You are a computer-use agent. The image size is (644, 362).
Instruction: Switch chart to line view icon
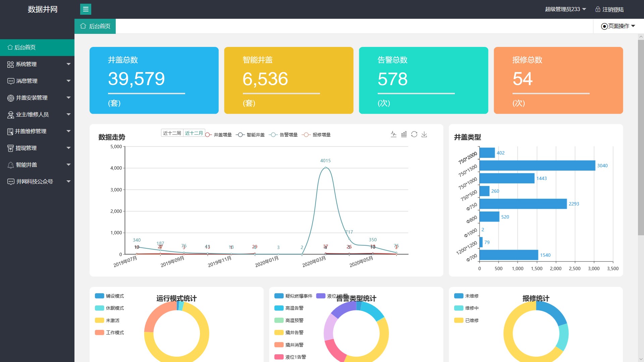coord(393,134)
